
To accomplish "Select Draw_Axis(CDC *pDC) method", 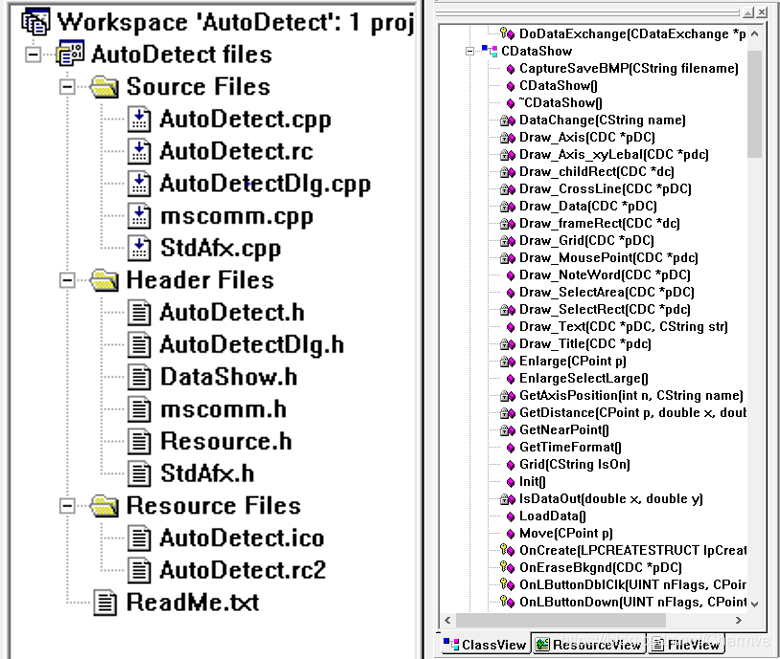I will tap(587, 137).
